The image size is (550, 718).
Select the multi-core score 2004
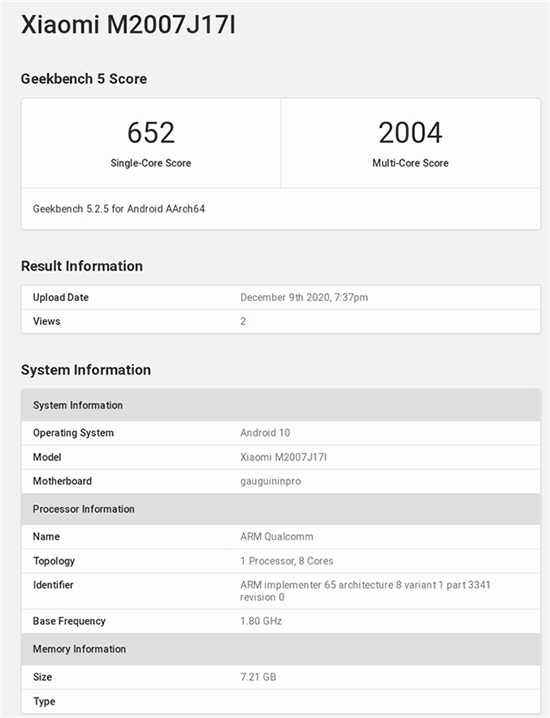(x=410, y=133)
